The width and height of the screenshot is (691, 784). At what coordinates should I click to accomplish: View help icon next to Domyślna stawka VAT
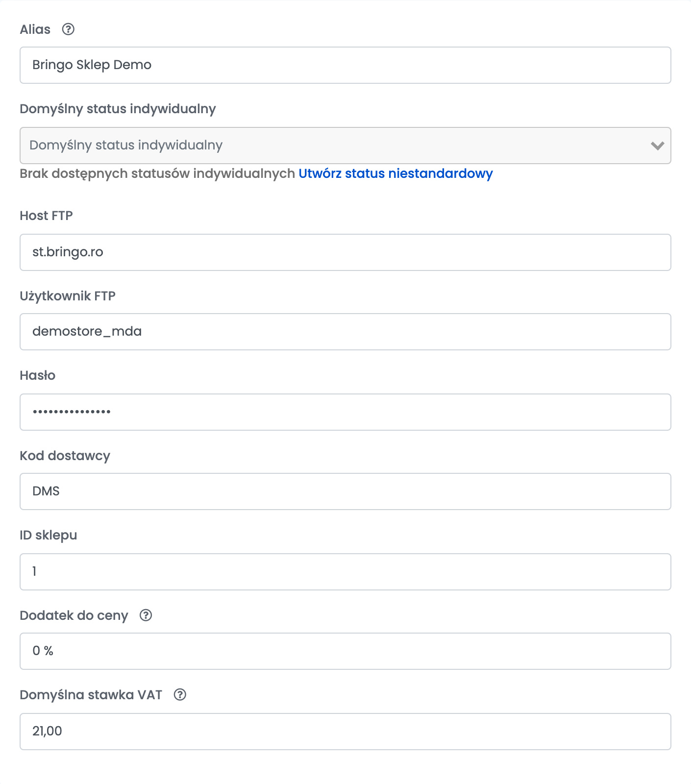180,695
